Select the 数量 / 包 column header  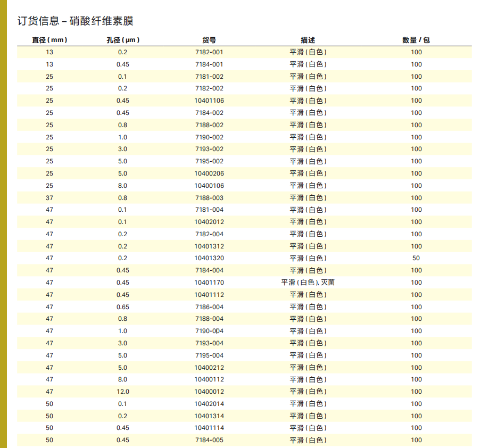[x=416, y=40]
